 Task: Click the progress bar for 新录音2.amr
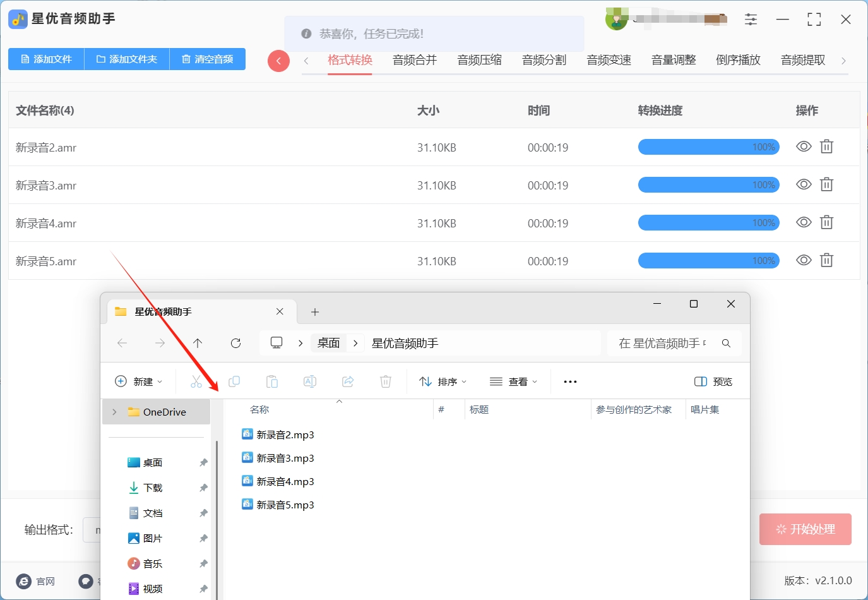point(709,147)
